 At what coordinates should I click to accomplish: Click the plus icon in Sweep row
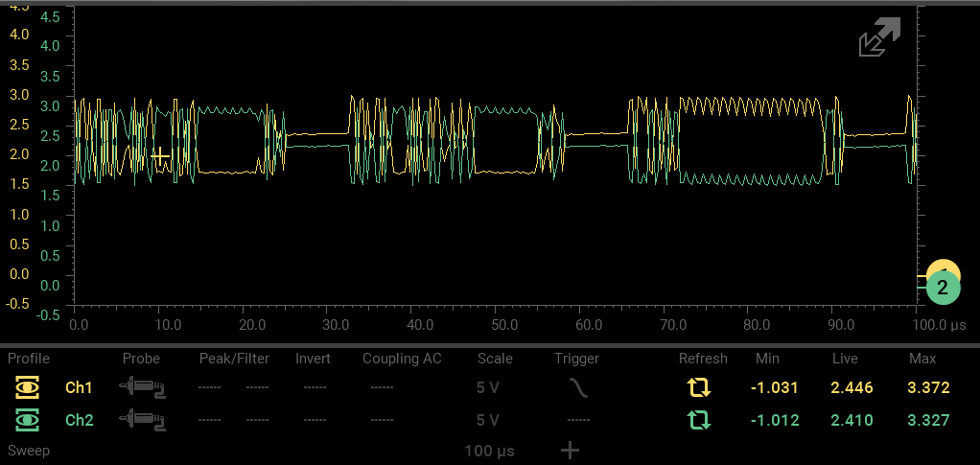570,451
